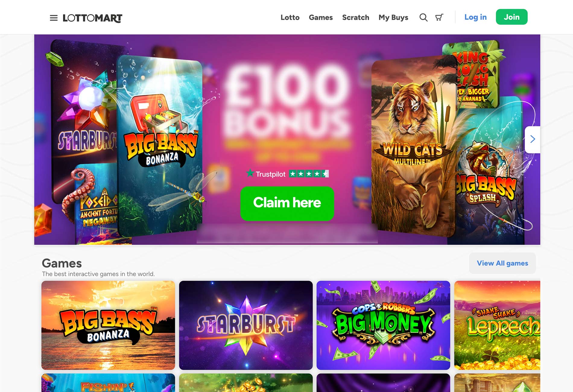Image resolution: width=573 pixels, height=392 pixels.
Task: Go to the Scratch section
Action: click(x=356, y=17)
